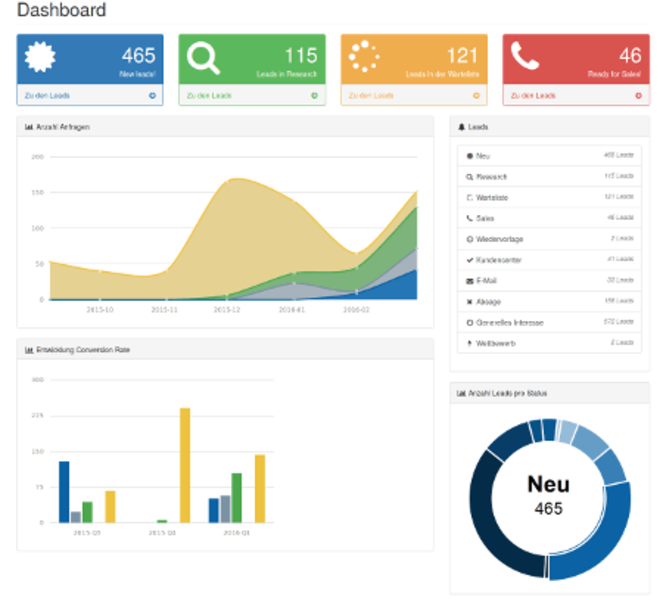Click the 'Ready for Sales!' caption
Viewport: 663px width, 600px height.
click(614, 74)
